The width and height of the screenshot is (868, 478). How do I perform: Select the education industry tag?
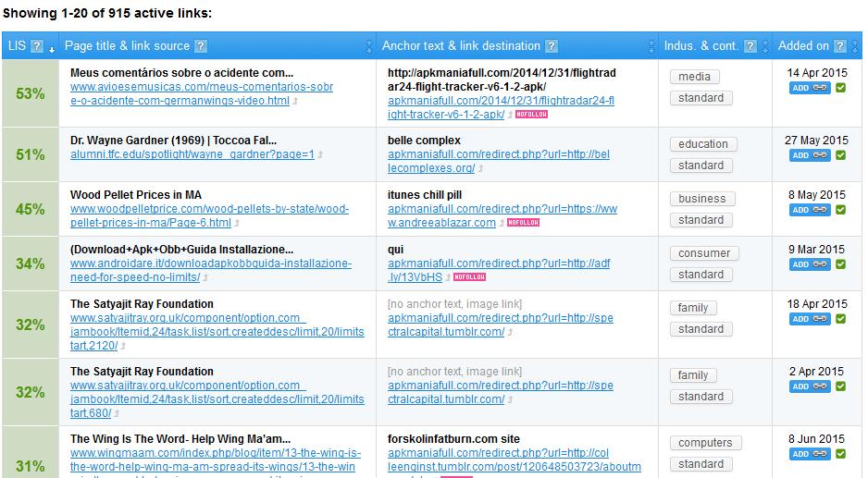[702, 144]
